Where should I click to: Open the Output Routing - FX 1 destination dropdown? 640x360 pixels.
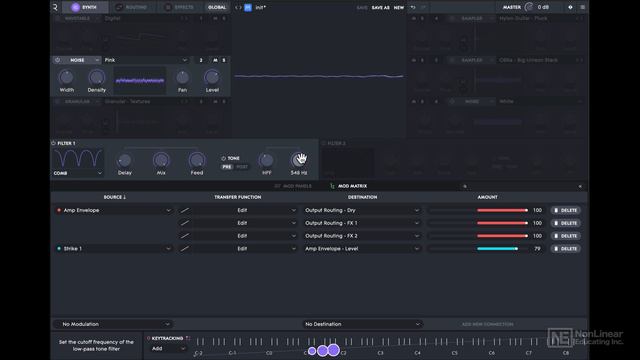coord(362,223)
